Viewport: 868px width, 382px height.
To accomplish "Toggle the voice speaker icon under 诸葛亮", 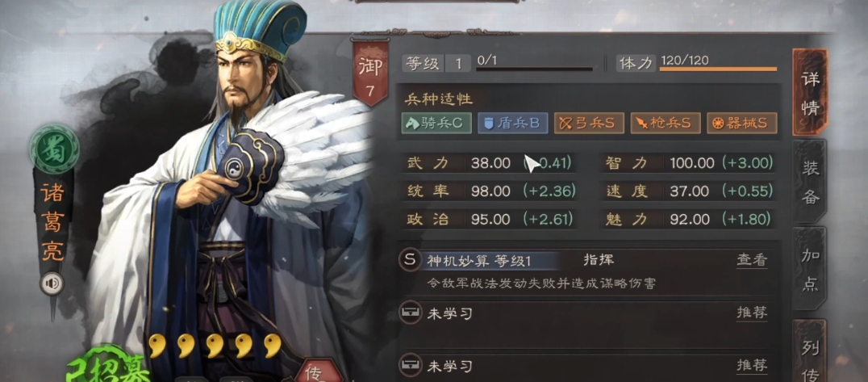I will click(x=52, y=284).
